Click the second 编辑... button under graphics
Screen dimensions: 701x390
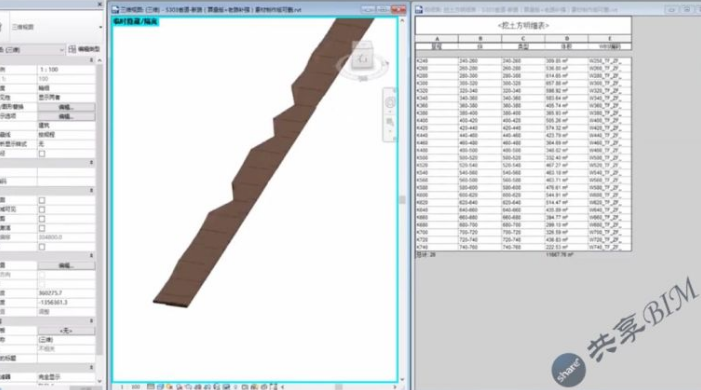tap(66, 116)
